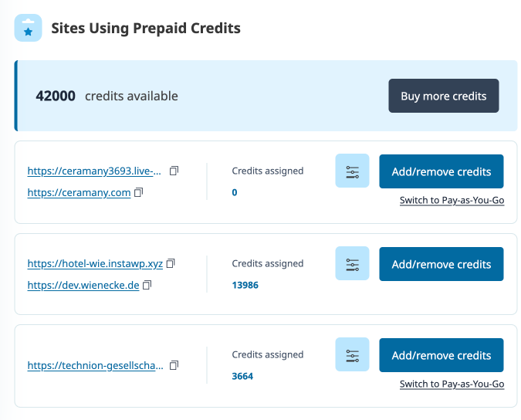Screen dimensions: 521x420
Task: Click the prepaid credits cloud star icon
Action: tap(29, 29)
